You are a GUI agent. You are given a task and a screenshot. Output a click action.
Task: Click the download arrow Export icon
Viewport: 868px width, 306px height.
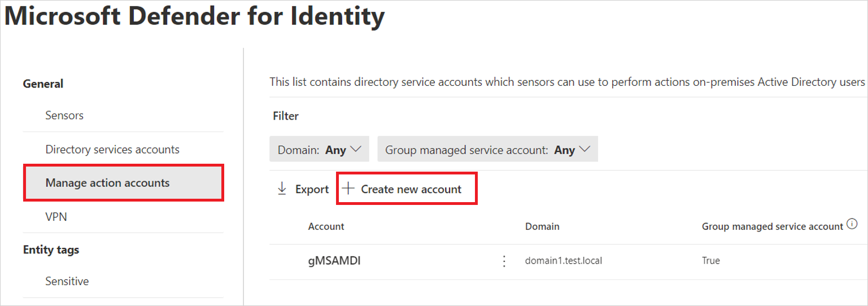(x=282, y=189)
